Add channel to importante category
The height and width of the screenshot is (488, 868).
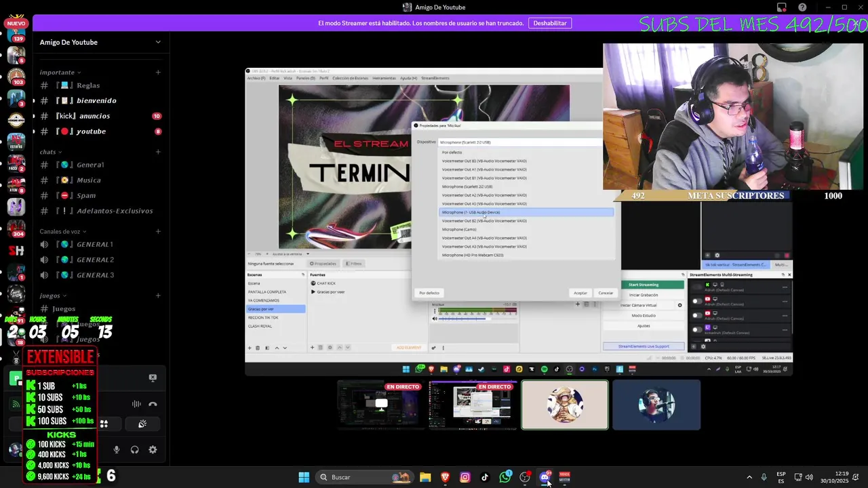[x=158, y=72]
